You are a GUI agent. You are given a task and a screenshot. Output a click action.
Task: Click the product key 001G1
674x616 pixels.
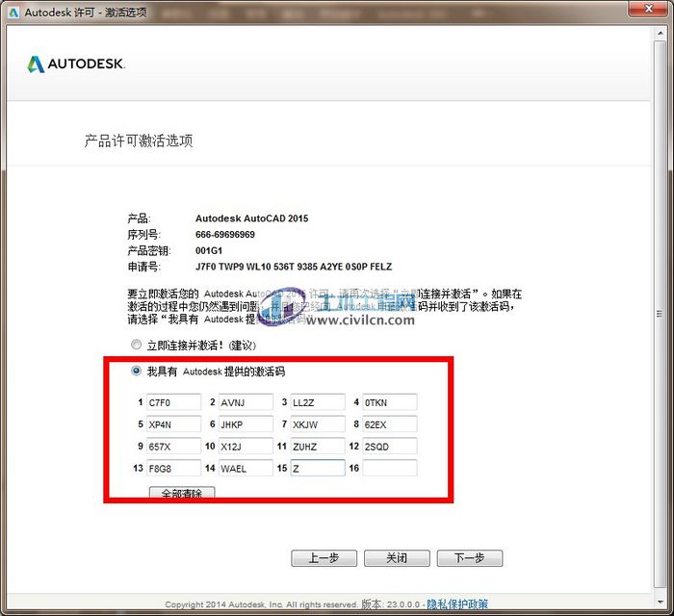tap(209, 250)
